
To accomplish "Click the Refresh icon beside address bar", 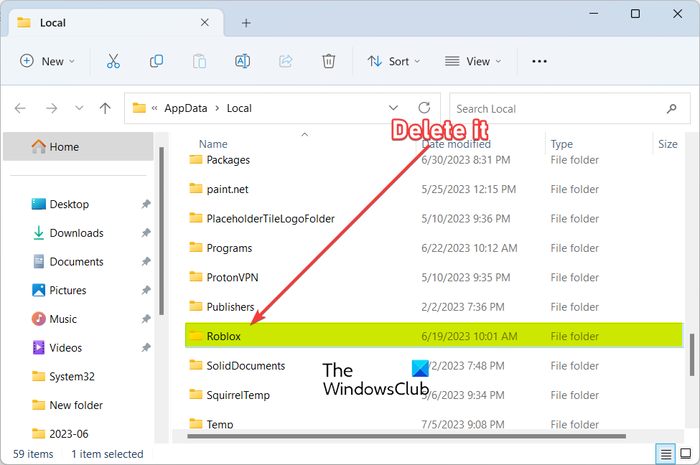I will (x=424, y=108).
